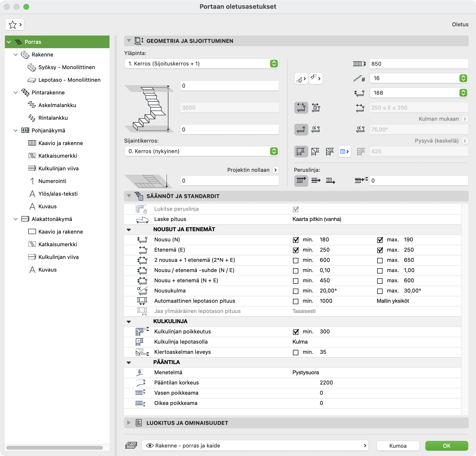This screenshot has width=476, height=456.
Task: Click the tree panel horizontal scrollbar
Action: coord(55,447)
